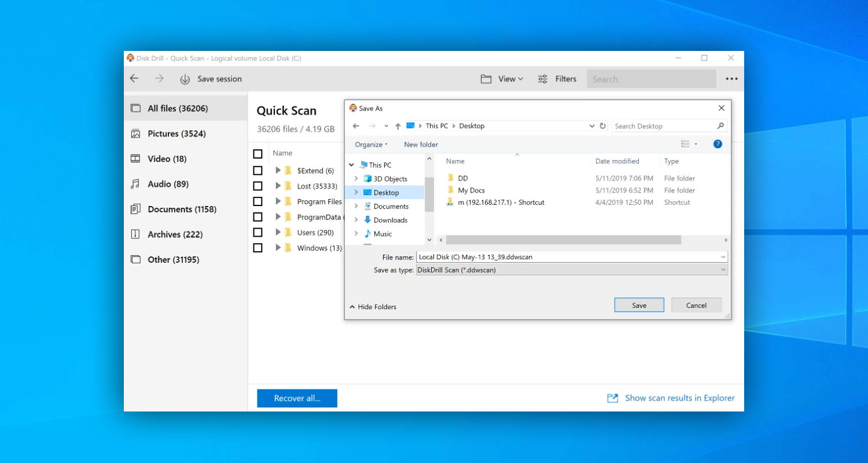The height and width of the screenshot is (463, 868).
Task: Click the Disk Drill Search box
Action: (x=652, y=79)
